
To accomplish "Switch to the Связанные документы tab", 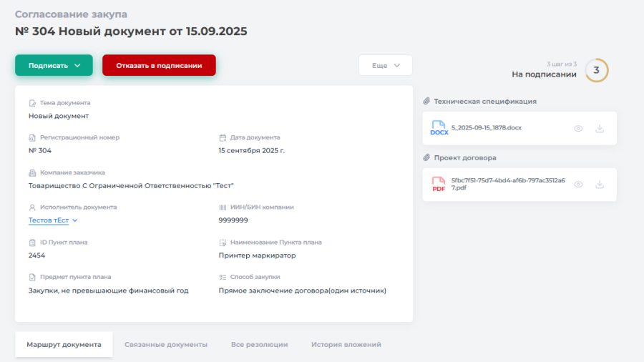I will pyautogui.click(x=165, y=344).
